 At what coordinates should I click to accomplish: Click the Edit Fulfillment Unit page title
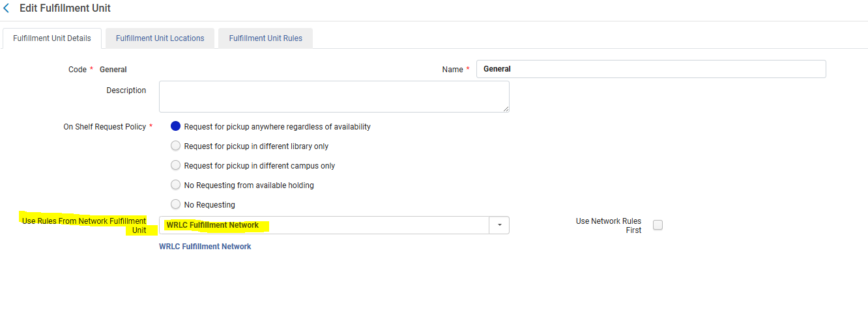point(65,8)
